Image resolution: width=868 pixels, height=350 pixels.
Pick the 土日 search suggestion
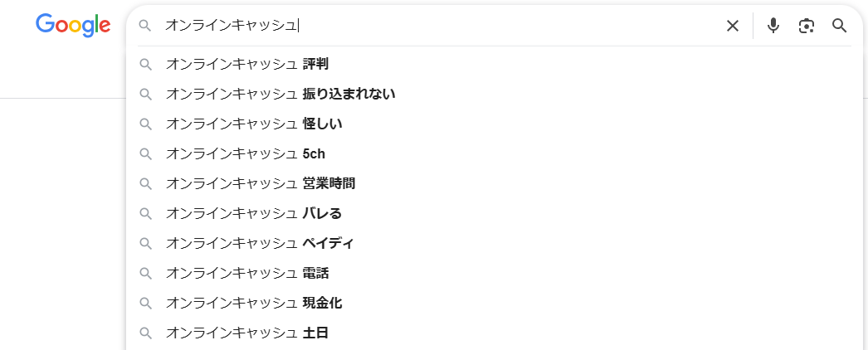click(247, 333)
